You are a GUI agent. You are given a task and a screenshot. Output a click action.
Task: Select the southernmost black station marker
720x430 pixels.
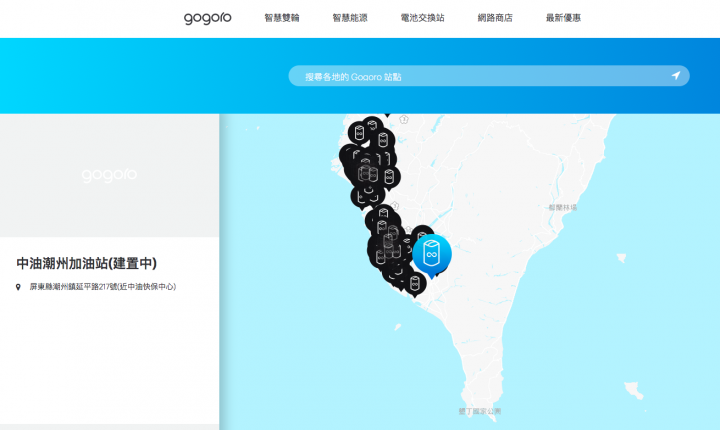[x=415, y=284]
